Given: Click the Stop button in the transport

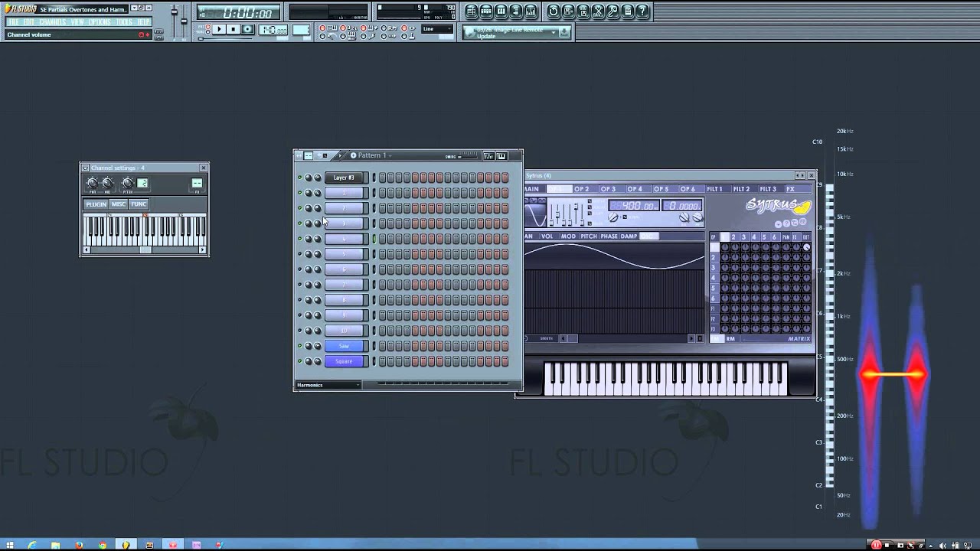Looking at the screenshot, I should (234, 30).
